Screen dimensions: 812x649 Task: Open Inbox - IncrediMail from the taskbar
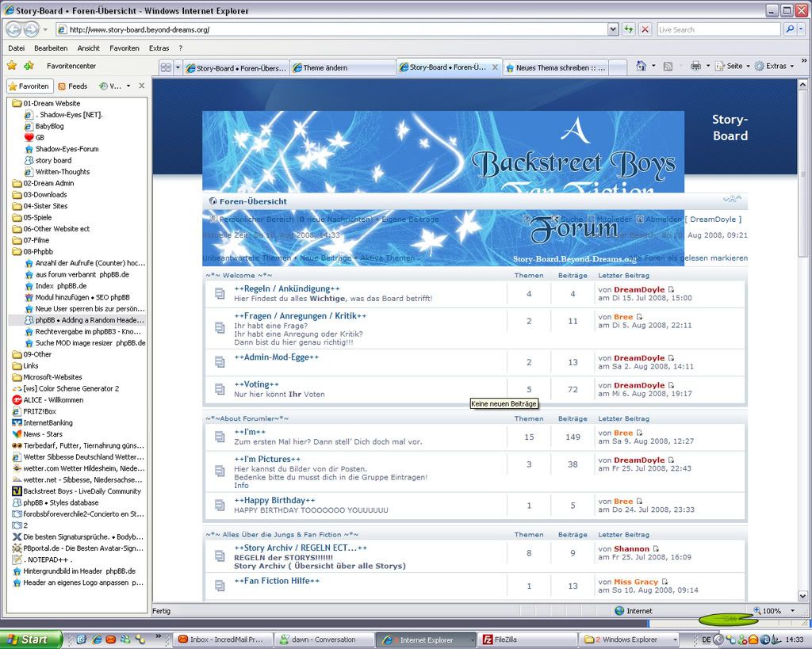[x=223, y=639]
